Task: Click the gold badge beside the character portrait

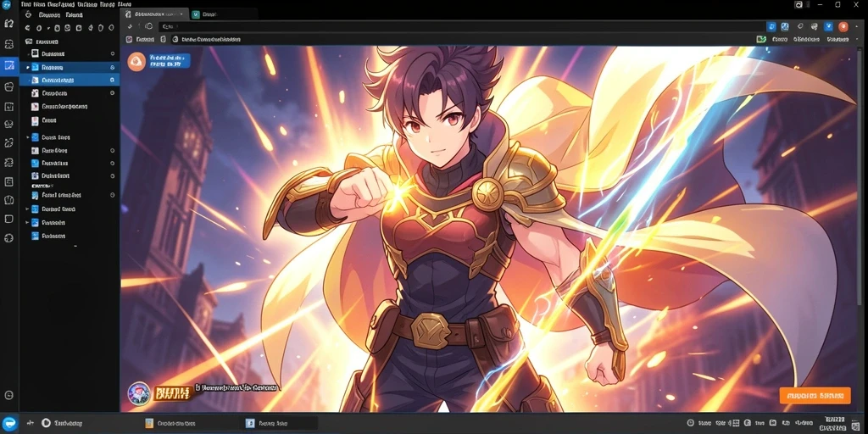Action: tap(171, 393)
